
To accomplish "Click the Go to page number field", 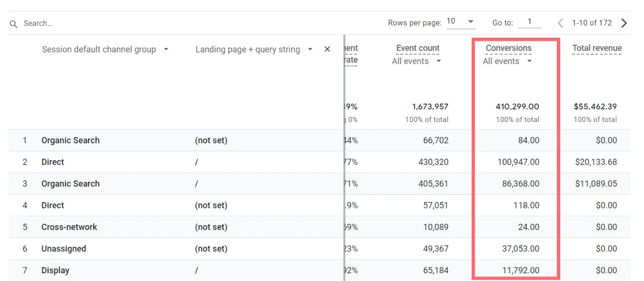I will click(529, 22).
